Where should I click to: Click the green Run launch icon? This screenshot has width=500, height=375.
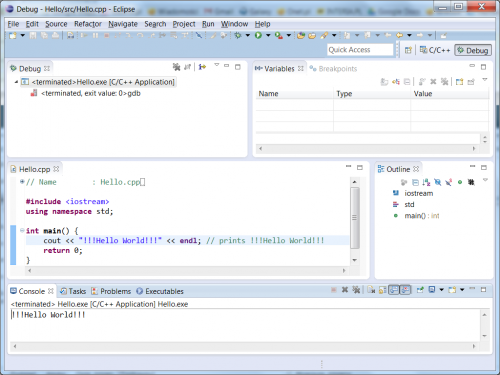point(258,35)
